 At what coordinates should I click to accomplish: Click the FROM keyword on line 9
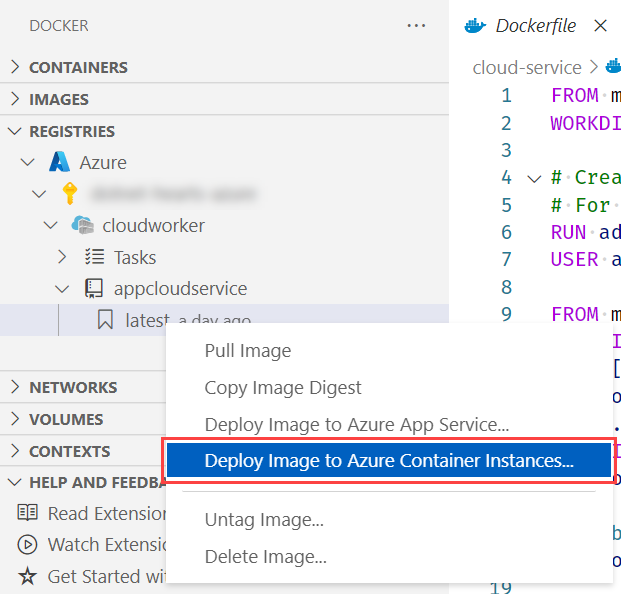pos(574,314)
